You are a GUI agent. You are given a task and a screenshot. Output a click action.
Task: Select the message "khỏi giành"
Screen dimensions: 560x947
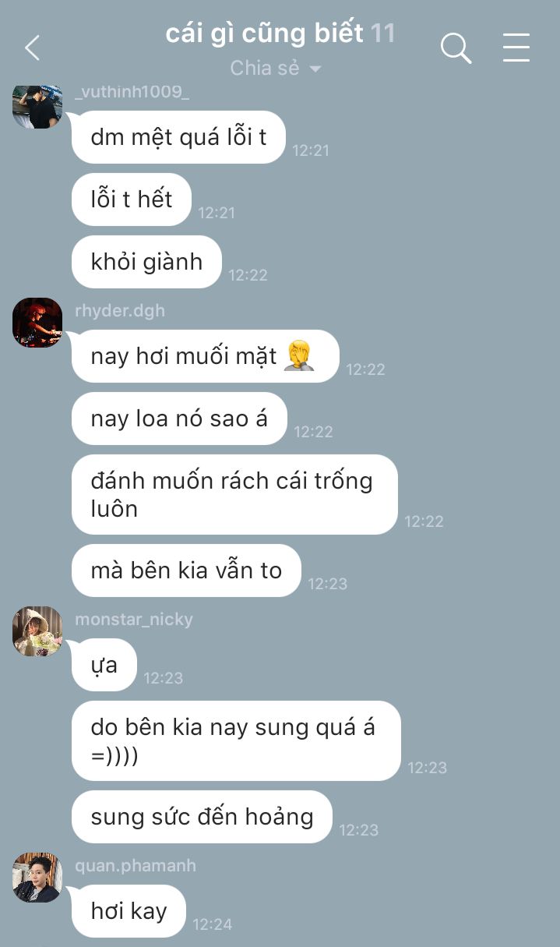(146, 262)
